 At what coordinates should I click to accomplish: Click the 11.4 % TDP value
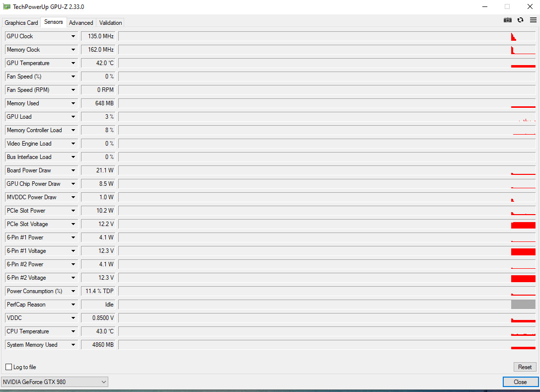point(98,292)
